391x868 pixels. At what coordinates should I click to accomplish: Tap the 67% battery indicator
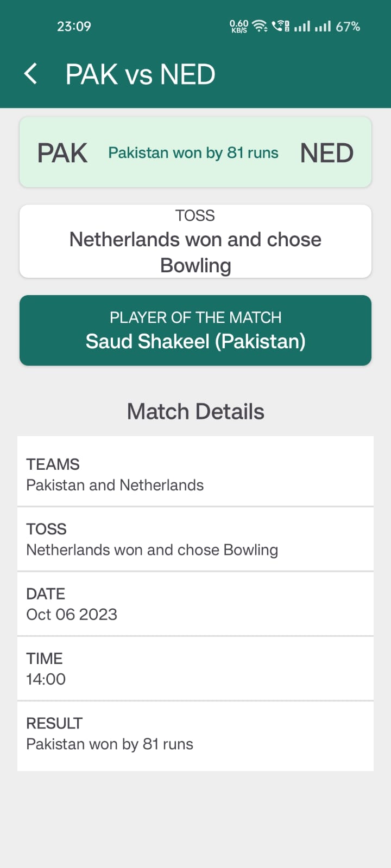[x=348, y=25]
